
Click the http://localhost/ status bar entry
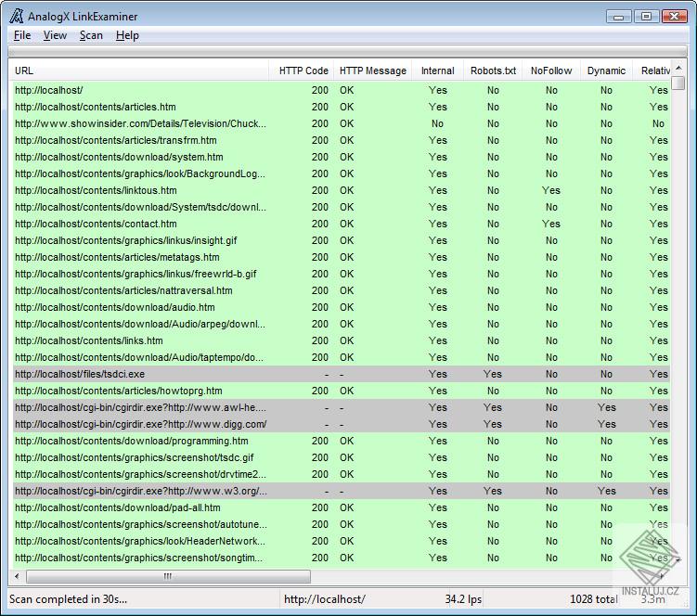tap(325, 599)
